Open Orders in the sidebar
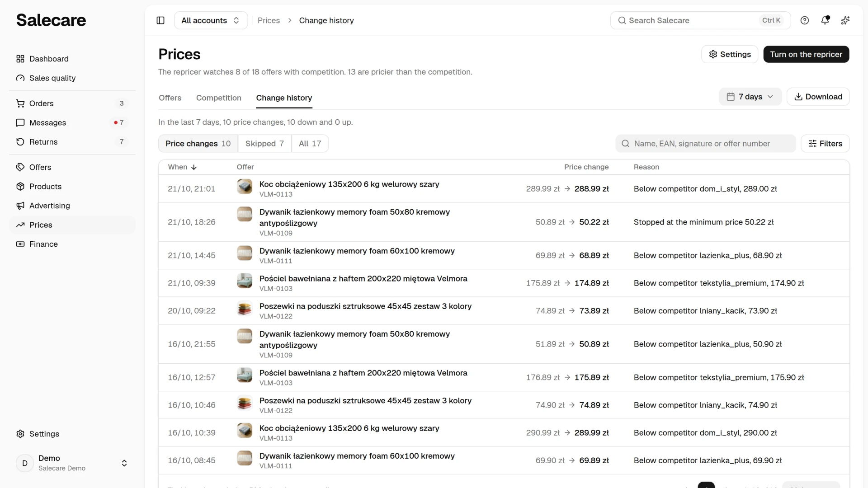The width and height of the screenshot is (868, 488). (72, 103)
